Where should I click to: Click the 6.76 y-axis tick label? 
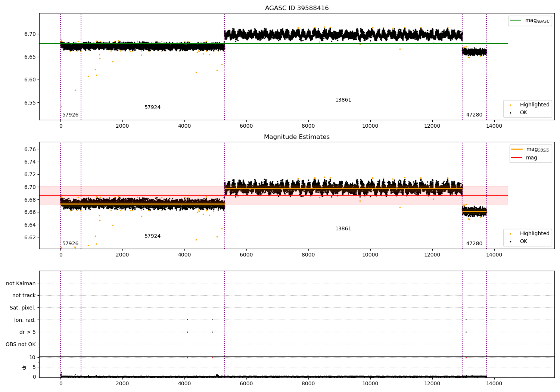pos(29,149)
